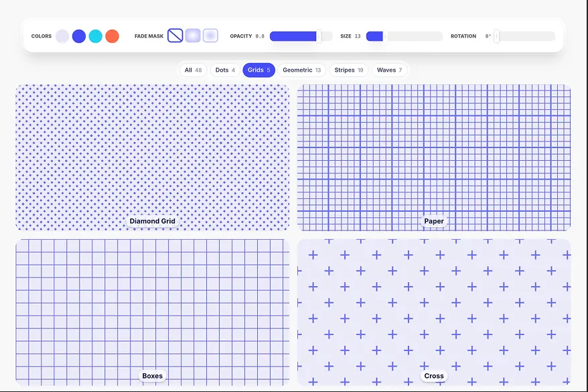This screenshot has width=588, height=392.
Task: Click the Cross label
Action: coord(434,376)
